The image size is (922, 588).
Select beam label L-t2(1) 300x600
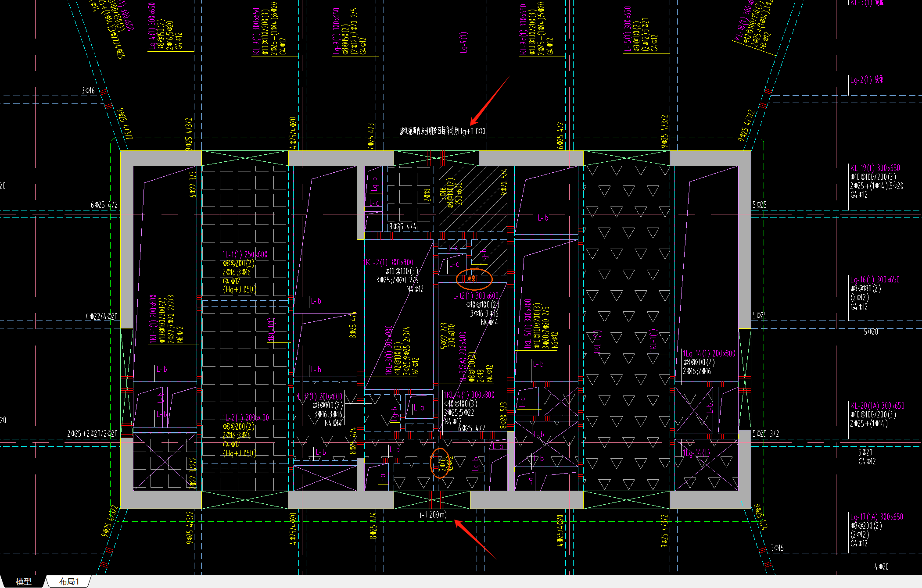coord(476,296)
